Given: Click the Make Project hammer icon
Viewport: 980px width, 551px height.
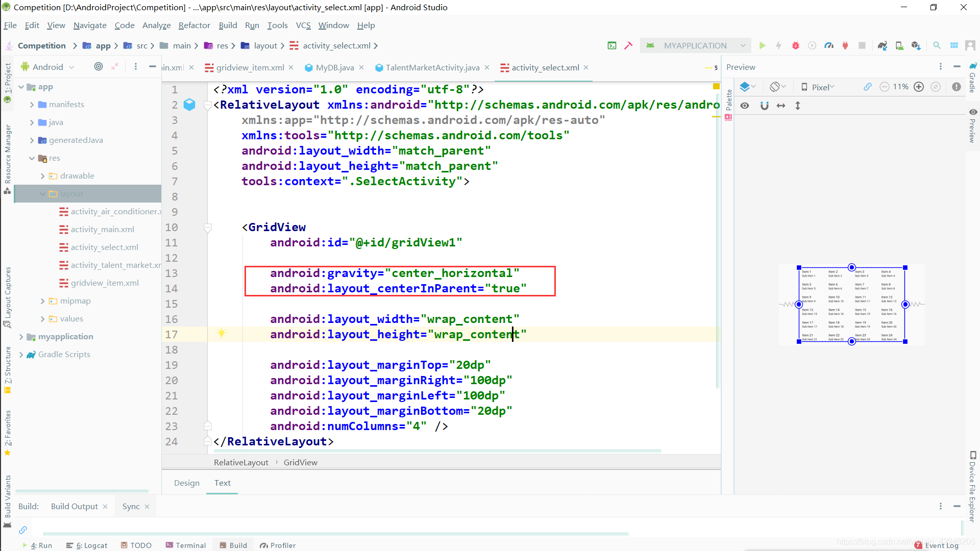Looking at the screenshot, I should point(628,46).
